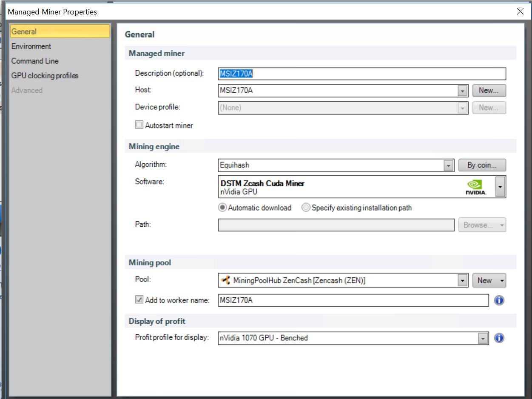Click the info icon beside worker name field
Viewport: 532px width, 399px height.
[x=499, y=300]
